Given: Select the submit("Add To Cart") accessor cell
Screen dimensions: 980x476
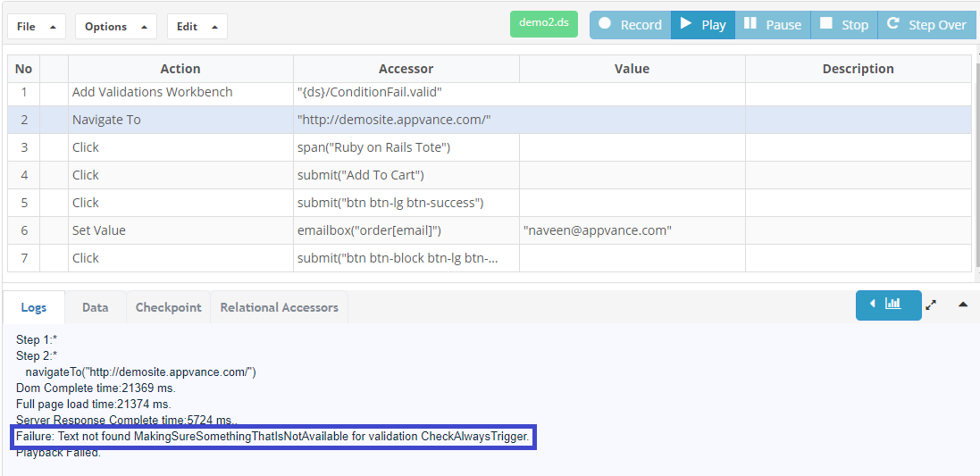Looking at the screenshot, I should pos(406,175).
